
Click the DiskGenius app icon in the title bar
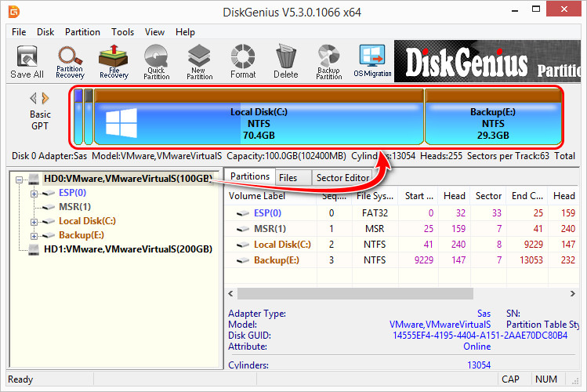(x=14, y=12)
